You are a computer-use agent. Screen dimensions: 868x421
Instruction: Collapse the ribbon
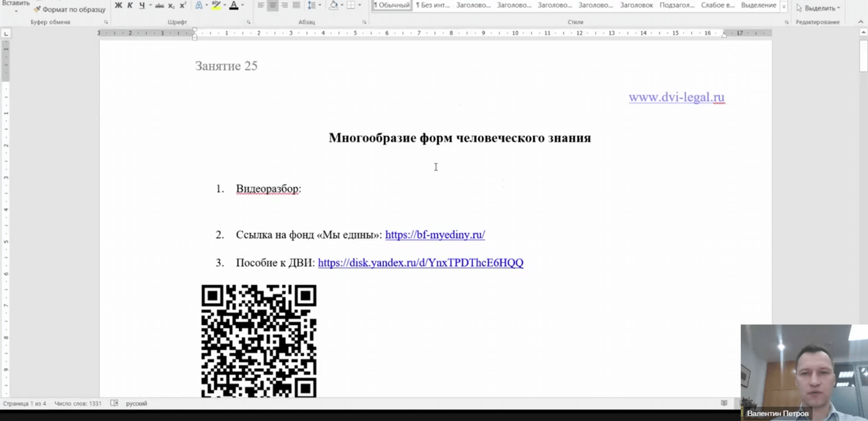[x=861, y=21]
